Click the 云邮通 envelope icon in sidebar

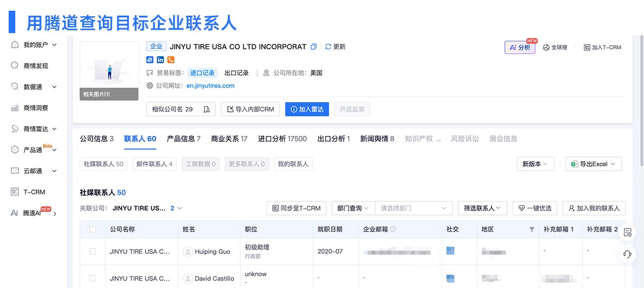pos(15,171)
